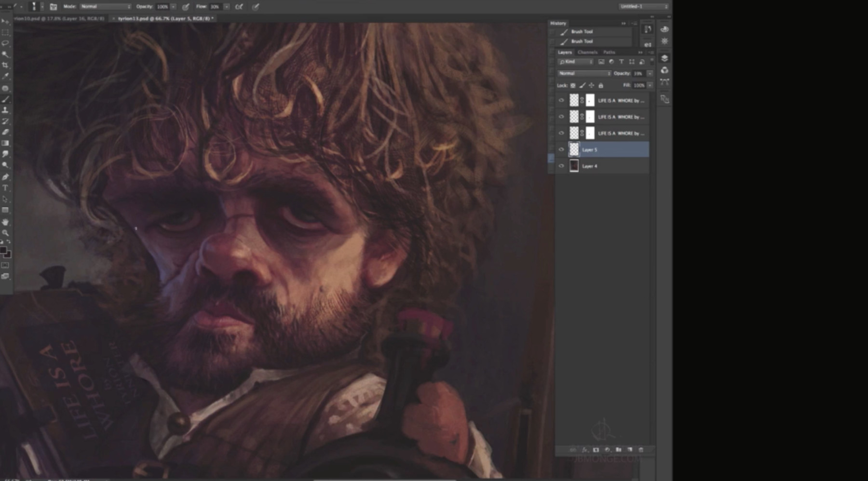
Task: Change screen mode button
Action: 5,276
